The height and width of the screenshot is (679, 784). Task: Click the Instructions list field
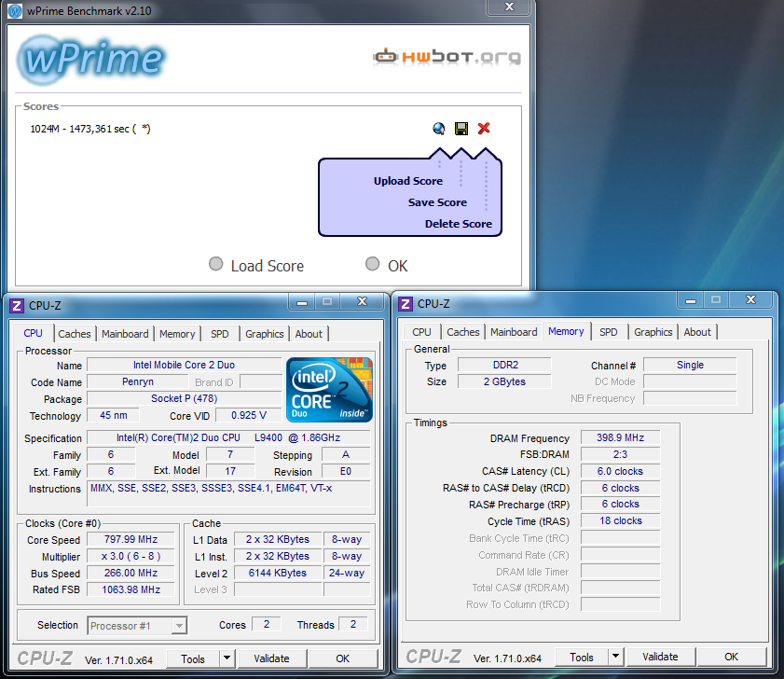tap(228, 494)
